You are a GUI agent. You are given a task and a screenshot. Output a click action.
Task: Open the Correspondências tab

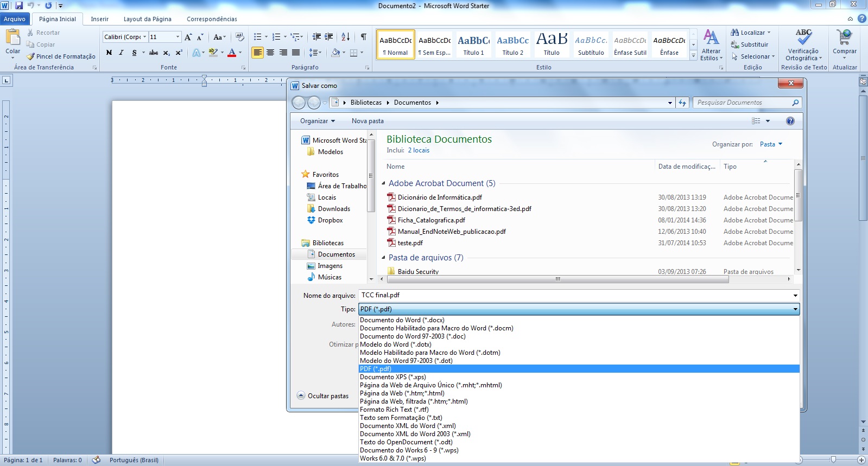point(212,19)
